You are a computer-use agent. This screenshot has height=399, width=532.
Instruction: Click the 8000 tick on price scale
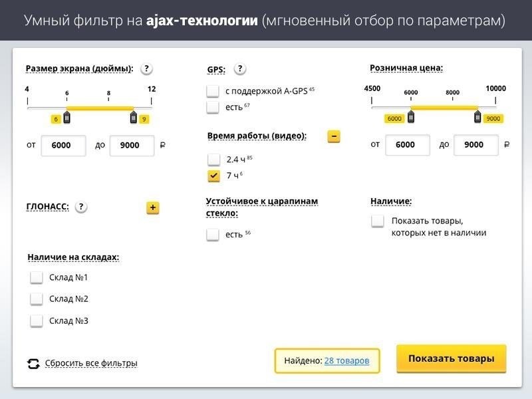click(453, 92)
